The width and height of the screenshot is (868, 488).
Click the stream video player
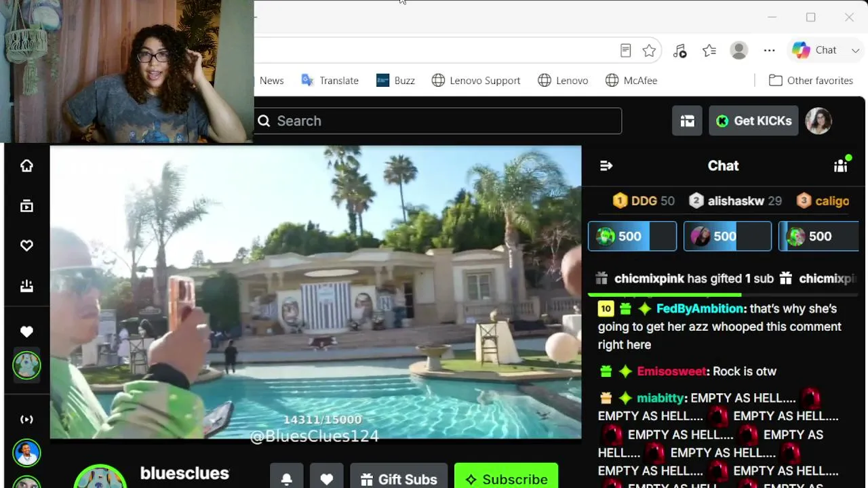point(316,292)
